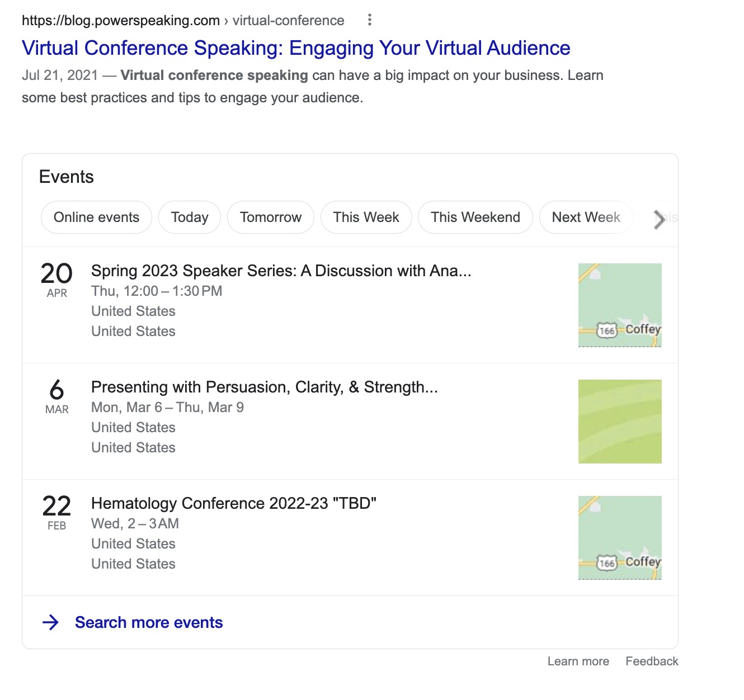Click the date badge showing 22 FEB

[56, 512]
